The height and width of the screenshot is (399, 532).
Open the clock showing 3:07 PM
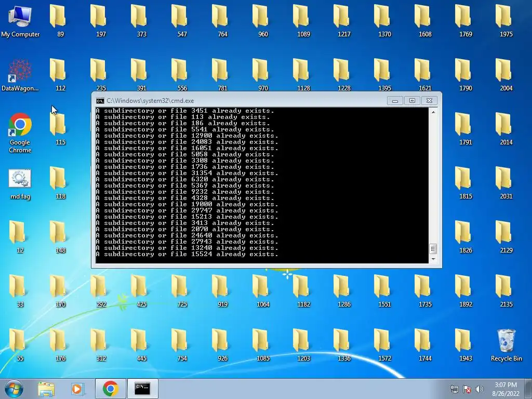pos(506,389)
